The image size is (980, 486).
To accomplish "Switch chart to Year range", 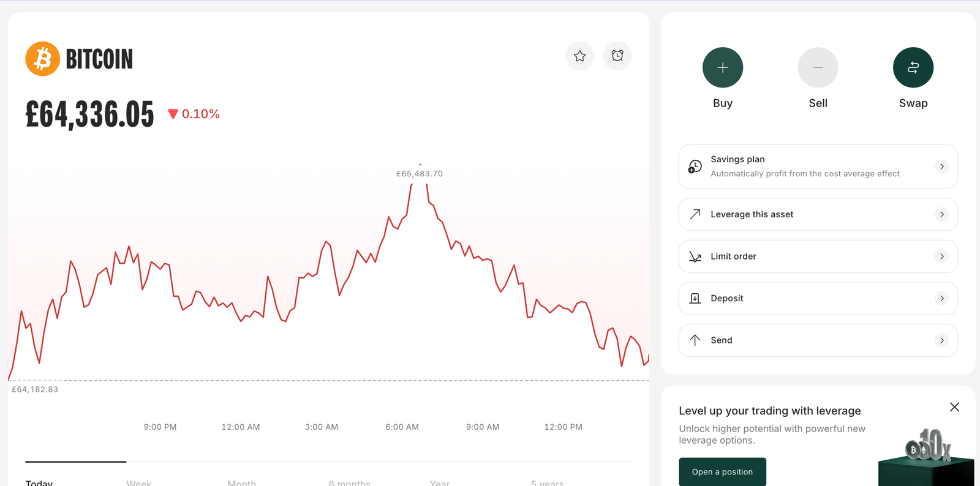I will (440, 482).
